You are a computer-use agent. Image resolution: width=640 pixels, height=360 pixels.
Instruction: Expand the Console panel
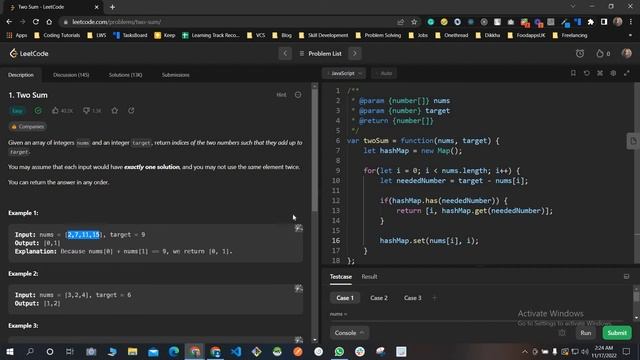[349, 333]
